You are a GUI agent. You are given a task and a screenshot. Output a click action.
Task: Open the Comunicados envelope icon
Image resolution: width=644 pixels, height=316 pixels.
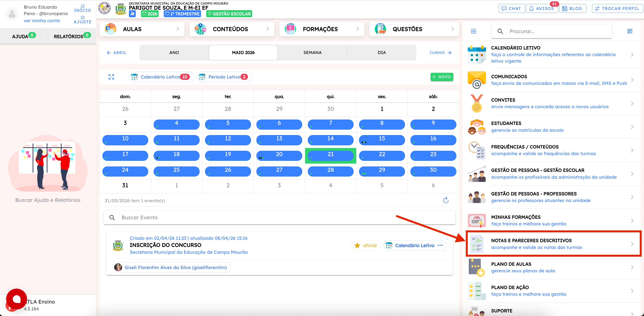coord(477,80)
